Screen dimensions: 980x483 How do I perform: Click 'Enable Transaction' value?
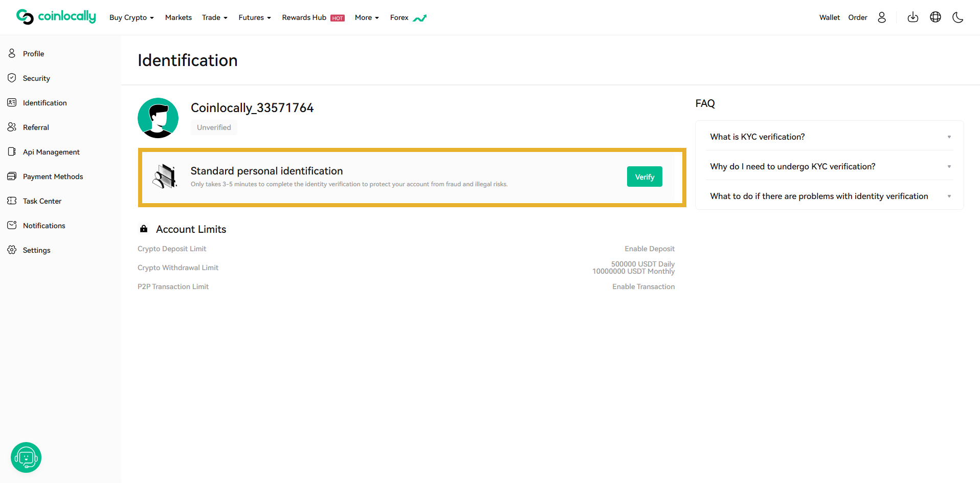coord(643,287)
